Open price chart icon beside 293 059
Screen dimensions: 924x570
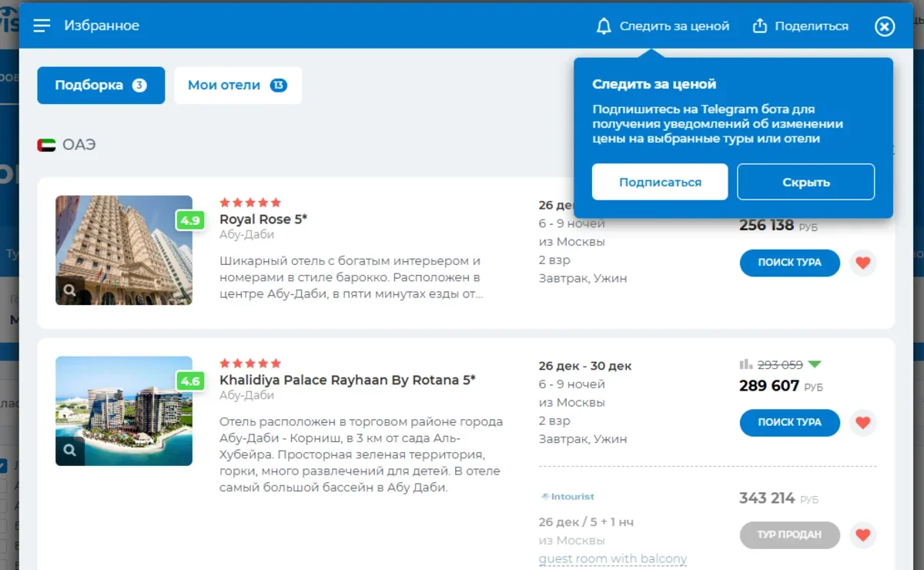[745, 364]
